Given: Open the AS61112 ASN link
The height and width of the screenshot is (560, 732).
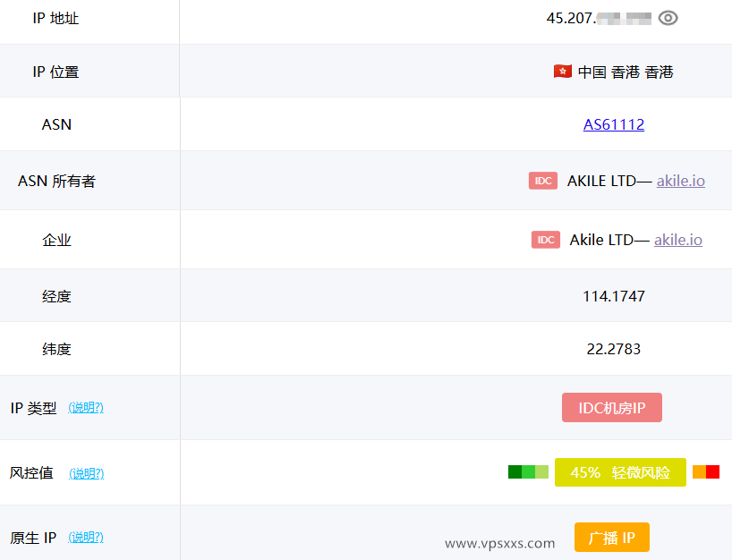Looking at the screenshot, I should pyautogui.click(x=614, y=124).
